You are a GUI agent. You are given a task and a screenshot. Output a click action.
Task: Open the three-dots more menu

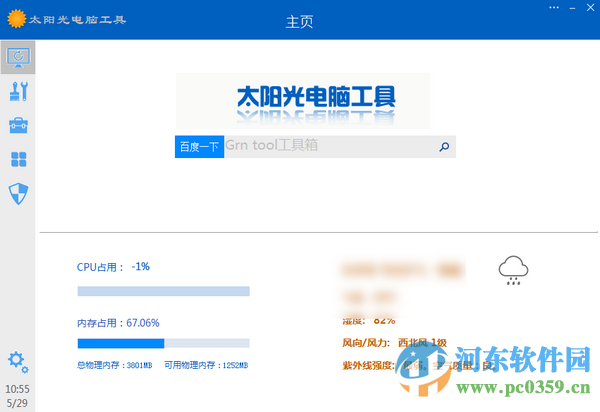[x=554, y=7]
